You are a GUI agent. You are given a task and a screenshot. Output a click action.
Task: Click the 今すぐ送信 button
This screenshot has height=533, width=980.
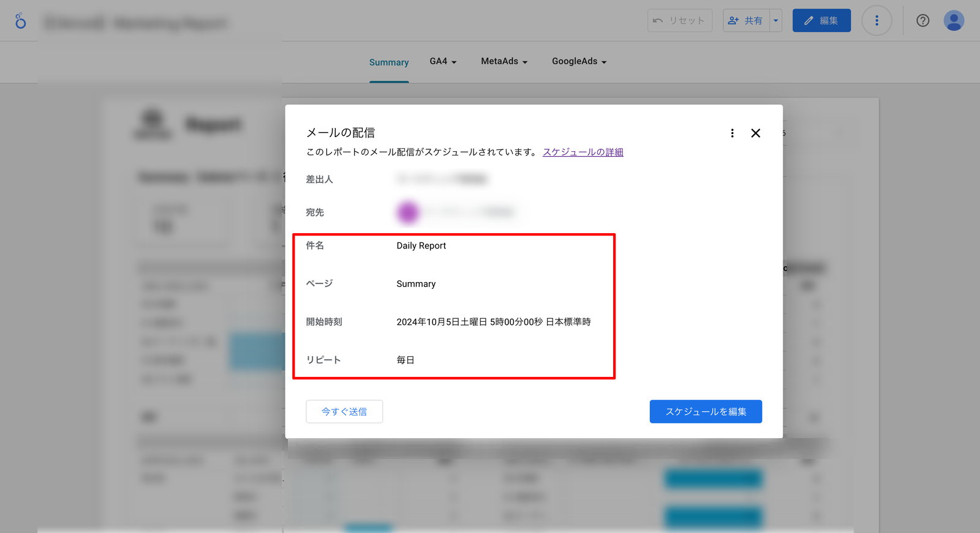pos(344,412)
